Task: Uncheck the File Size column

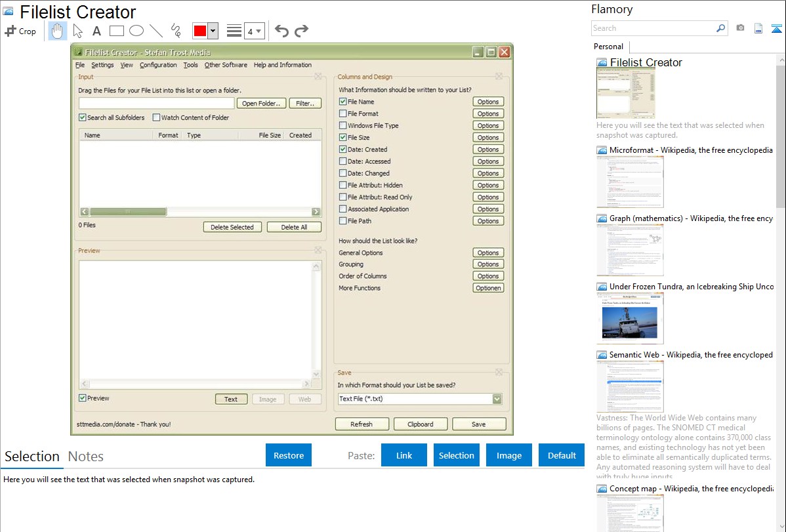Action: 343,137
